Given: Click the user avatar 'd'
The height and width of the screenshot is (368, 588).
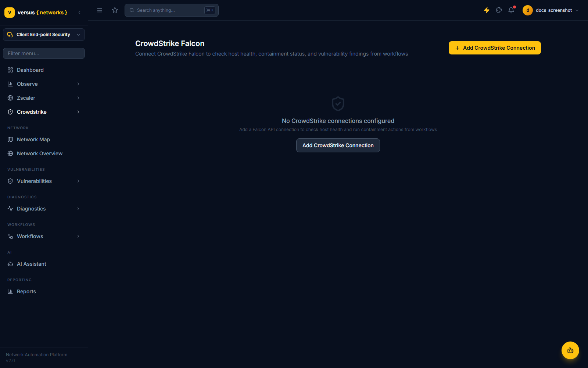Looking at the screenshot, I should point(528,10).
